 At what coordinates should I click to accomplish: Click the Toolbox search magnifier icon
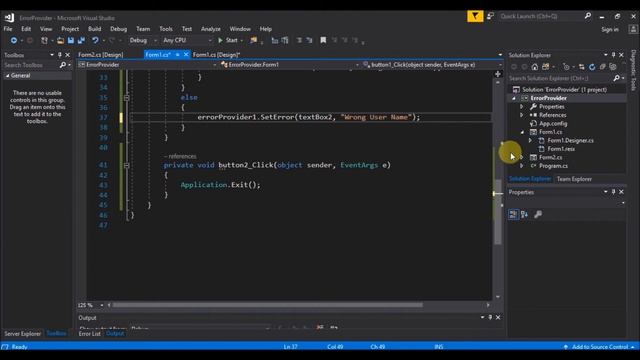(x=63, y=65)
